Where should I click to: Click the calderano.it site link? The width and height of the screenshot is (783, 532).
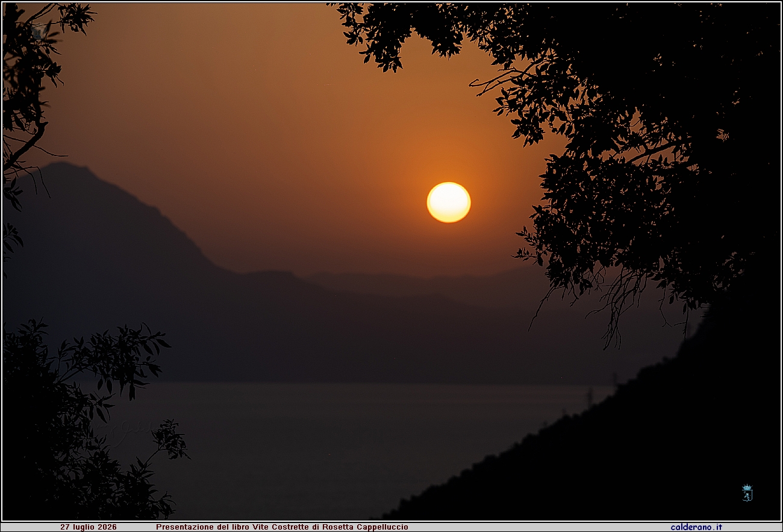(696, 527)
